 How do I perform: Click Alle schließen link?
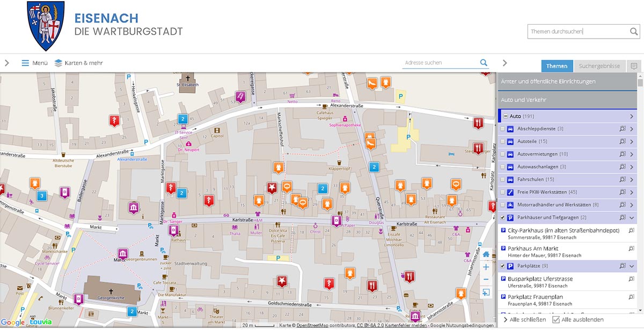(524, 320)
